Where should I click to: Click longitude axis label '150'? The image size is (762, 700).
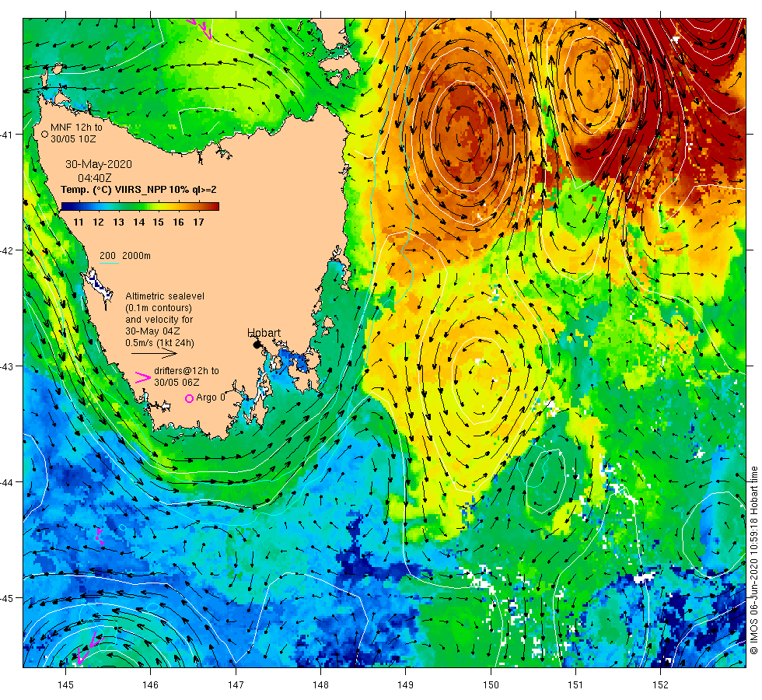pyautogui.click(x=491, y=685)
